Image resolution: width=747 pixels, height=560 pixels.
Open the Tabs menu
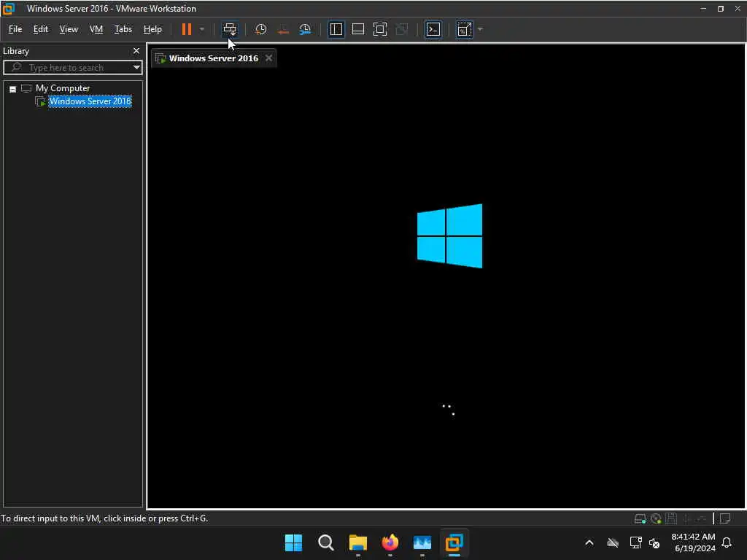123,29
